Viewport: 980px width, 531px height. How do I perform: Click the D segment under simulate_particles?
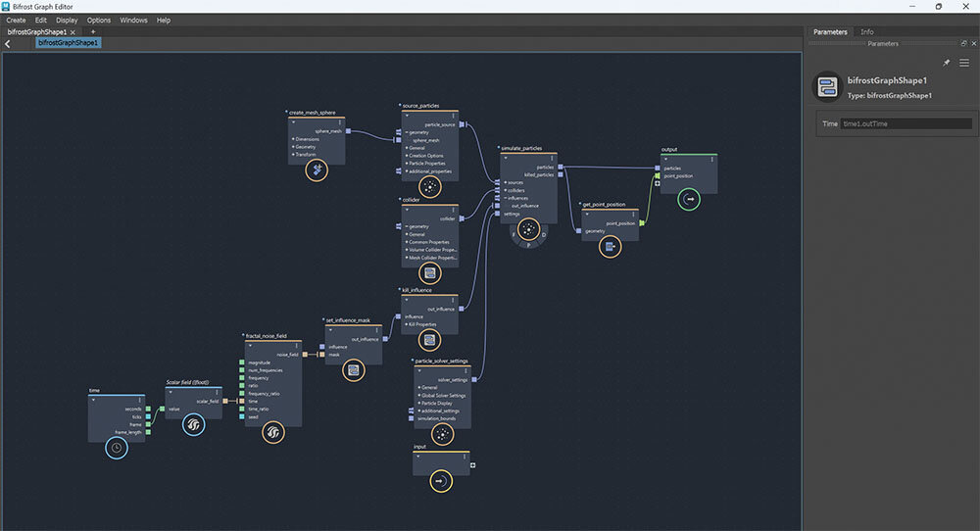pos(544,235)
